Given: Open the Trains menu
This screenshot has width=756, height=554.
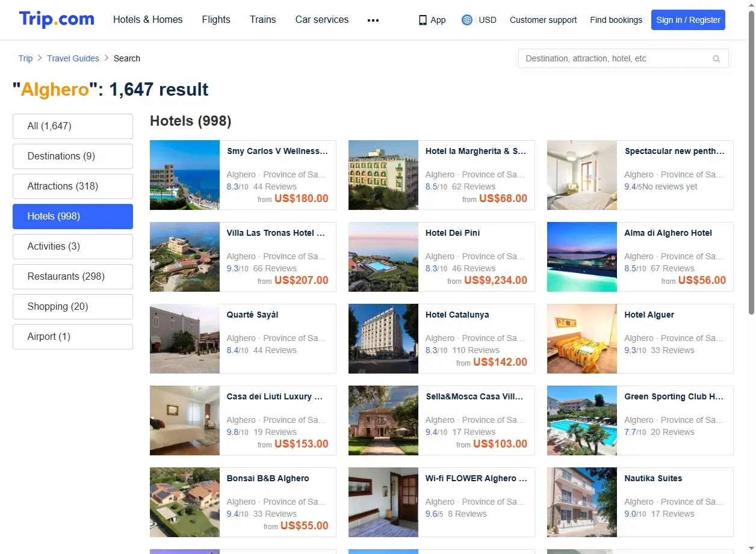Looking at the screenshot, I should tap(263, 19).
